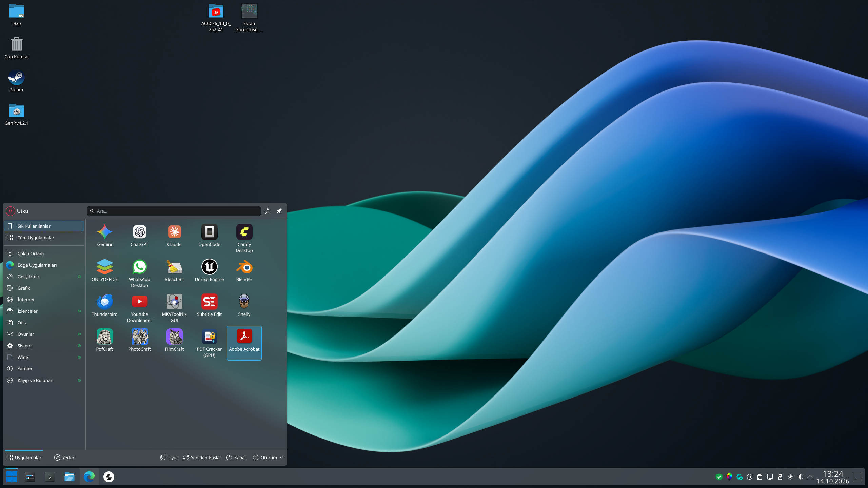Viewport: 868px width, 488px height.
Task: Toggle the pin to keep launcher open
Action: [279, 211]
